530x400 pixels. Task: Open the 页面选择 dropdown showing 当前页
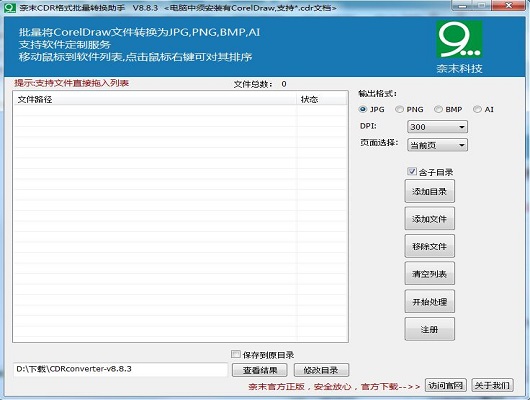[437, 145]
